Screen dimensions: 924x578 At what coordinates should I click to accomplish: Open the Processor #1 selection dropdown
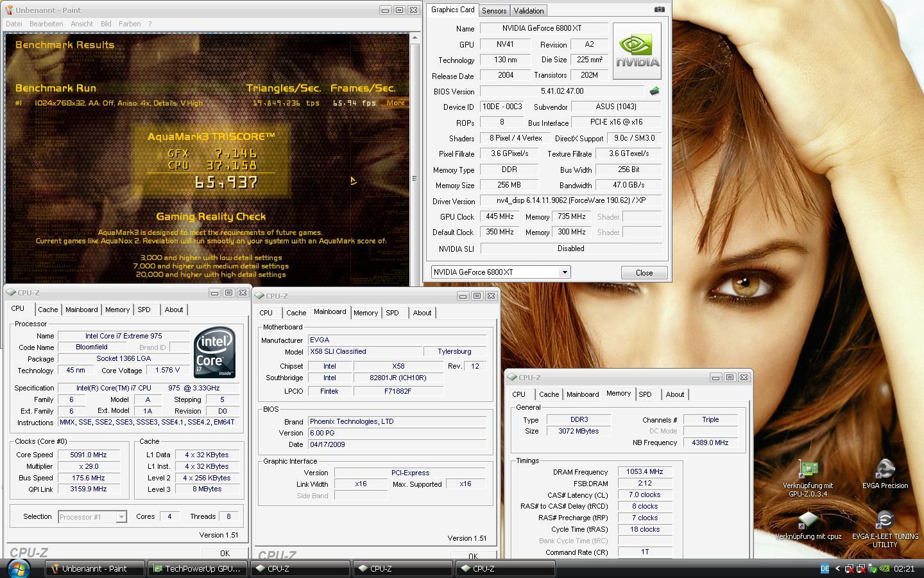click(x=121, y=516)
